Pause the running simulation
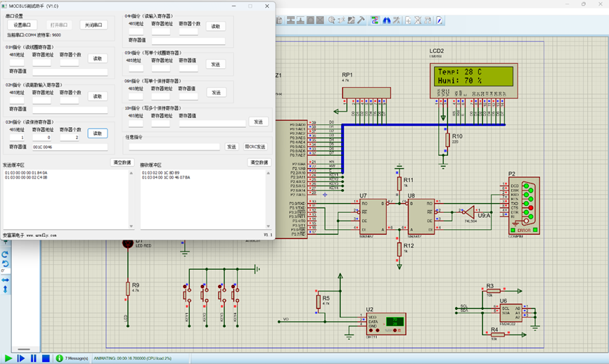This screenshot has width=609, height=364. [x=33, y=358]
